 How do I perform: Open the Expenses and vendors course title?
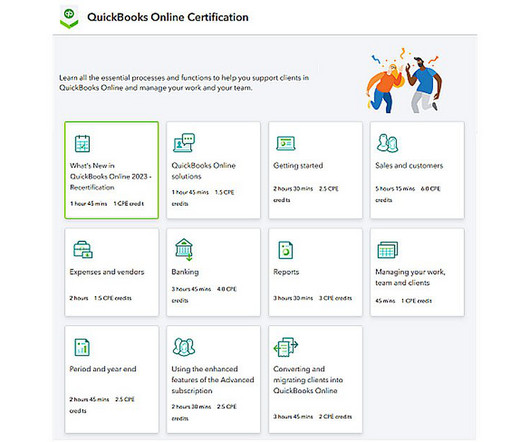point(107,272)
